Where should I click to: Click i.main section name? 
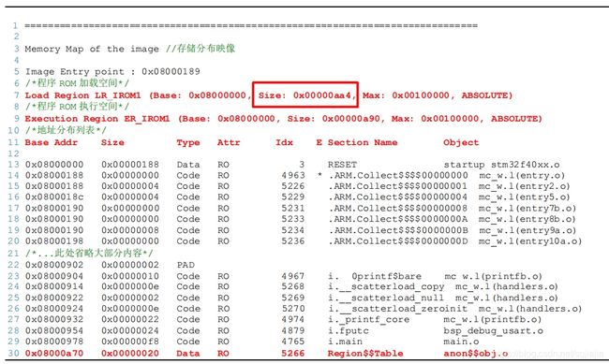point(346,342)
